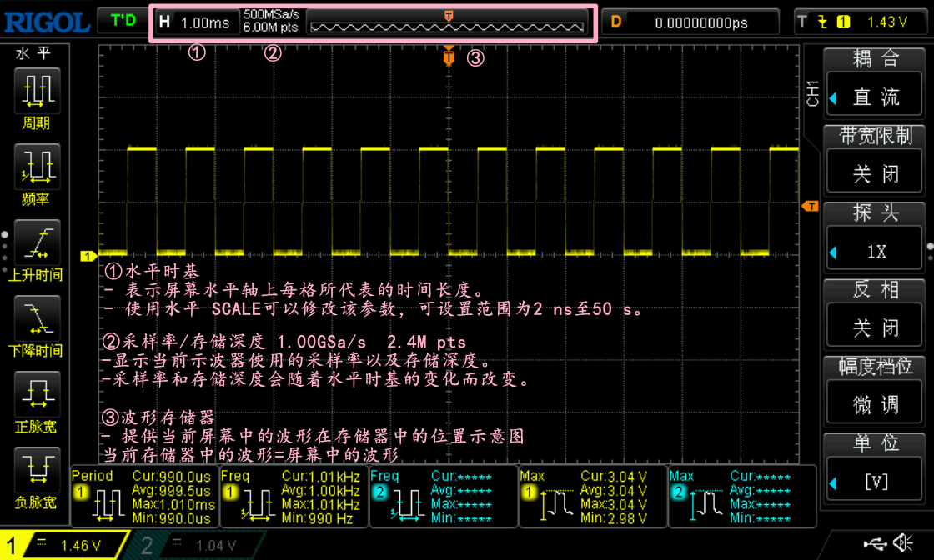This screenshot has width=934, height=560.
Task: Click the RIGOL logo
Action: coord(47,22)
